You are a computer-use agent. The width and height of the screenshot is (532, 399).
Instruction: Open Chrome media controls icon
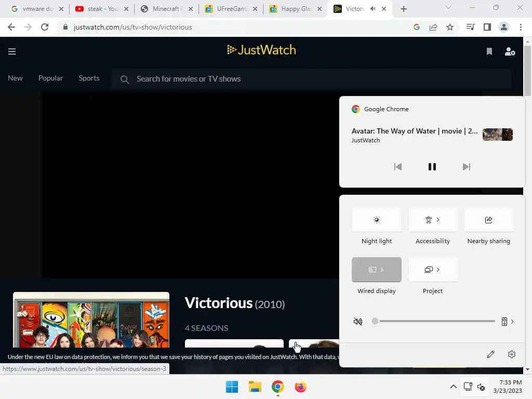click(x=470, y=27)
